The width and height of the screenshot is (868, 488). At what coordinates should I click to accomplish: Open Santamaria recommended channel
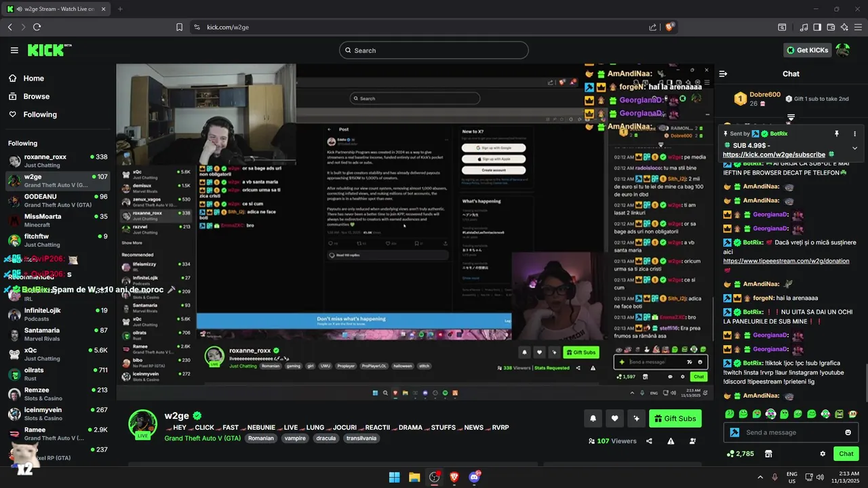(58, 334)
